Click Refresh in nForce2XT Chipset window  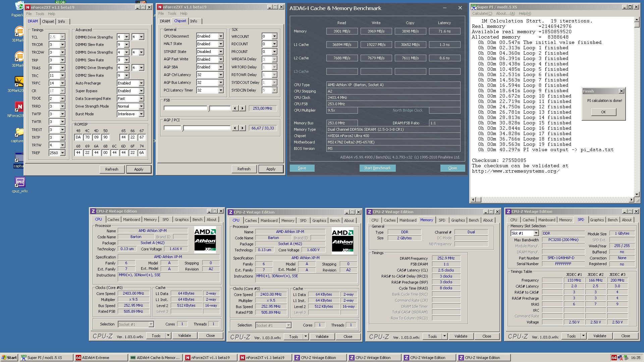tap(244, 169)
